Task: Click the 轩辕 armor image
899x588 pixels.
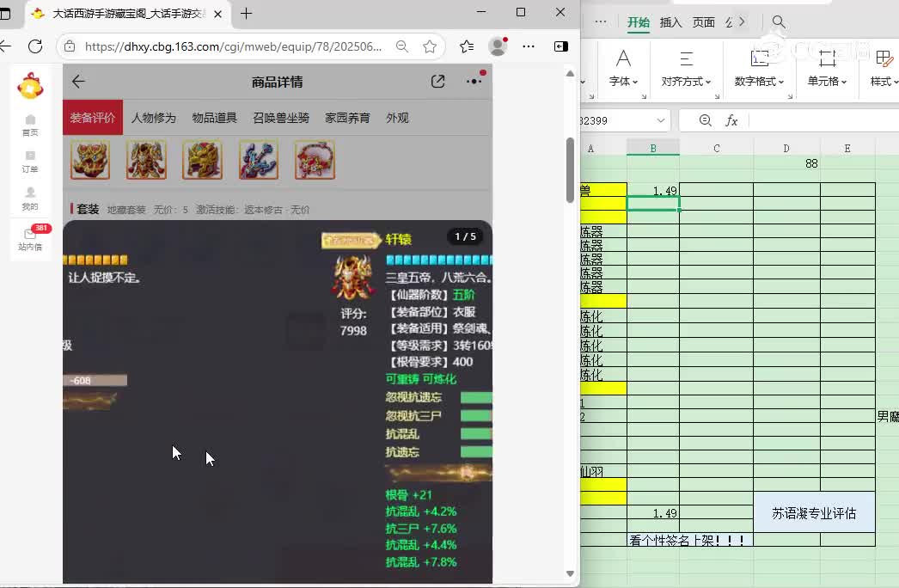Action: click(352, 279)
